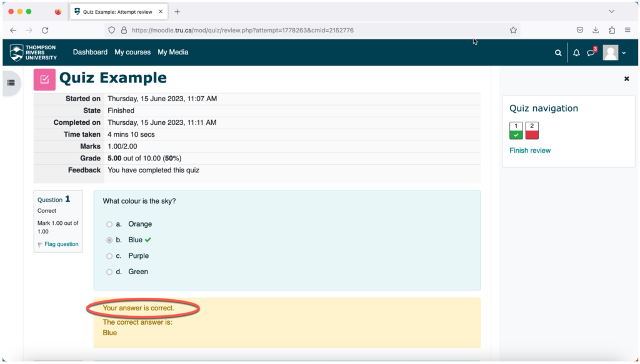Click the Flag question link
This screenshot has width=640, height=364.
(x=61, y=244)
